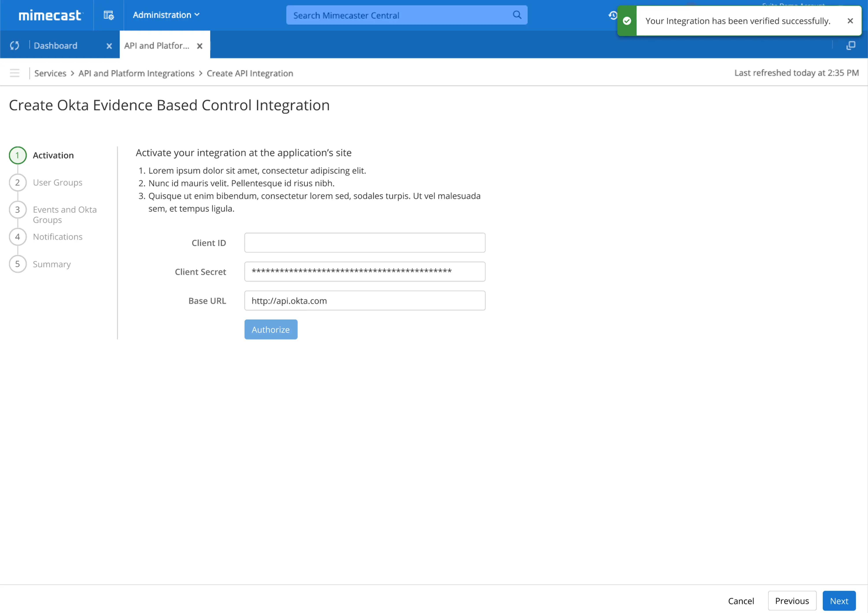The height and width of the screenshot is (613, 868).
Task: Click the Base URL label
Action: click(x=207, y=301)
